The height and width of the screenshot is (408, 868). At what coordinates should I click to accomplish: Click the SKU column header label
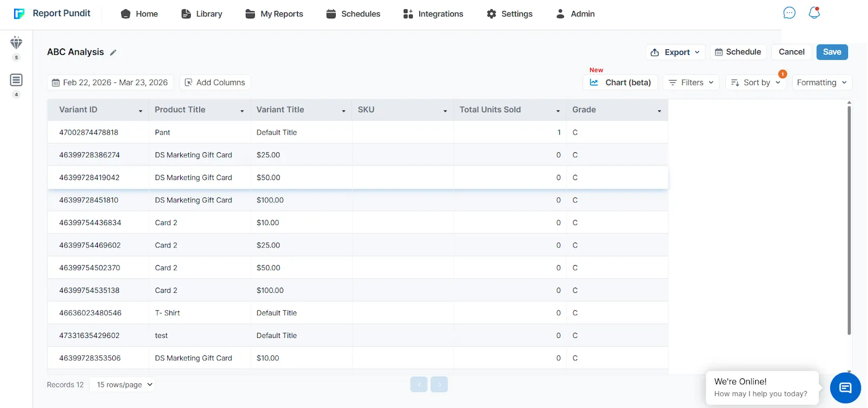pos(366,110)
